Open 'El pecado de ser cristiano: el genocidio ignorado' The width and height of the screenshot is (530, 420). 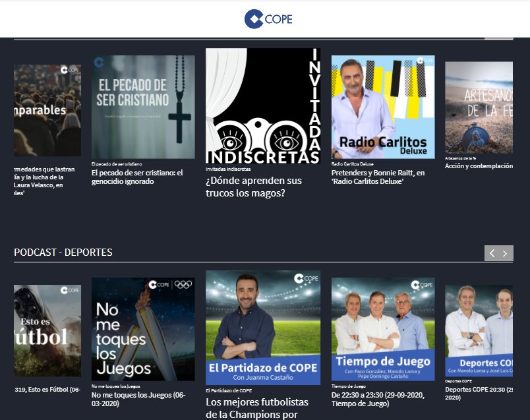coord(138,177)
